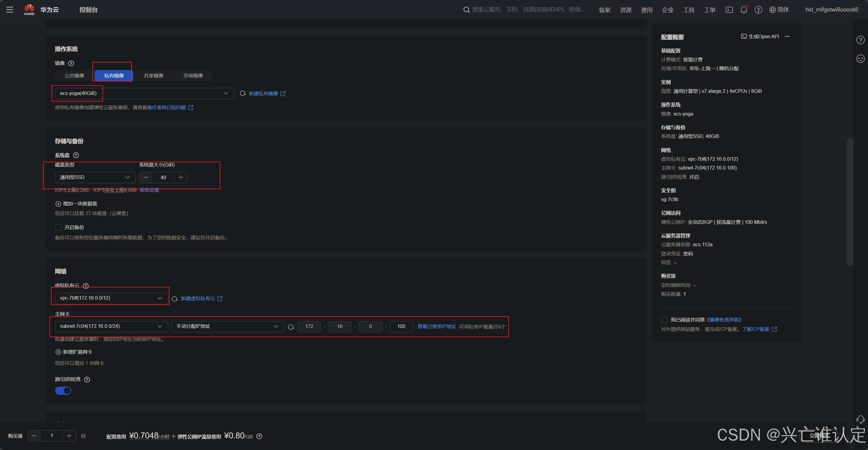Open the 费用 menu
The width and height of the screenshot is (868, 450).
pos(647,10)
